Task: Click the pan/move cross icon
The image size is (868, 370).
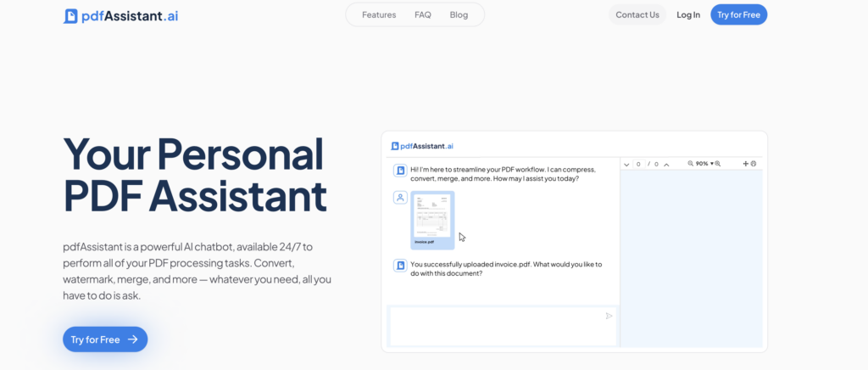Action: (x=746, y=164)
